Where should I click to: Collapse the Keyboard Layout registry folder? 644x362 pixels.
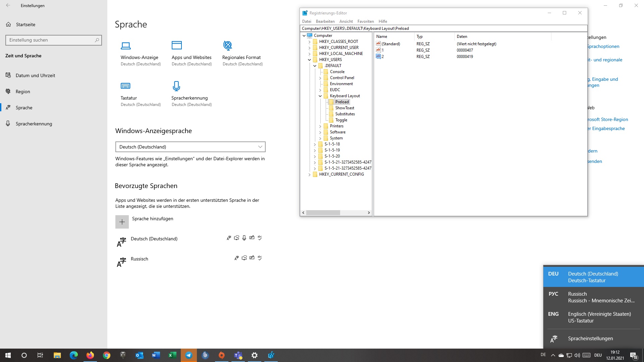(x=320, y=96)
